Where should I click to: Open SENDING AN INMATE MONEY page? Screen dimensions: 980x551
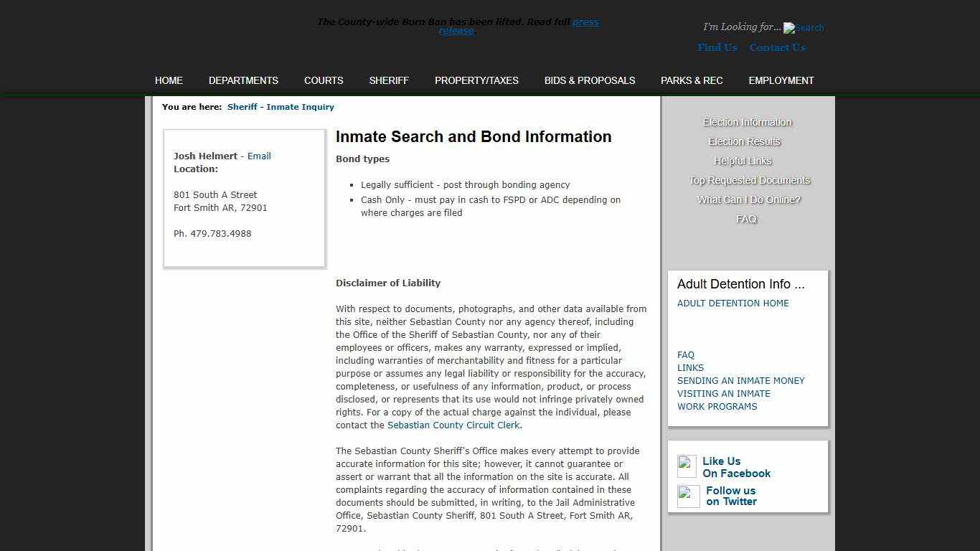point(741,380)
